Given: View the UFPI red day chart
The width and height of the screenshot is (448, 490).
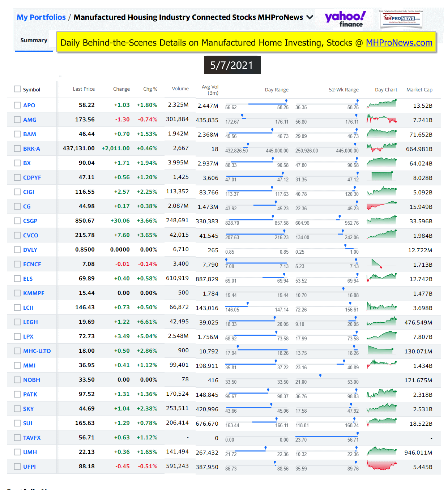Looking at the screenshot, I should point(381,466).
